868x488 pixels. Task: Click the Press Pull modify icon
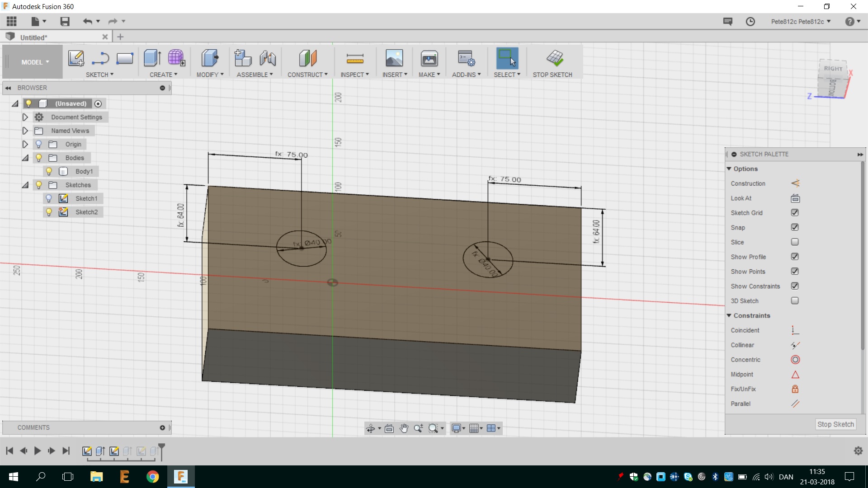(x=209, y=58)
